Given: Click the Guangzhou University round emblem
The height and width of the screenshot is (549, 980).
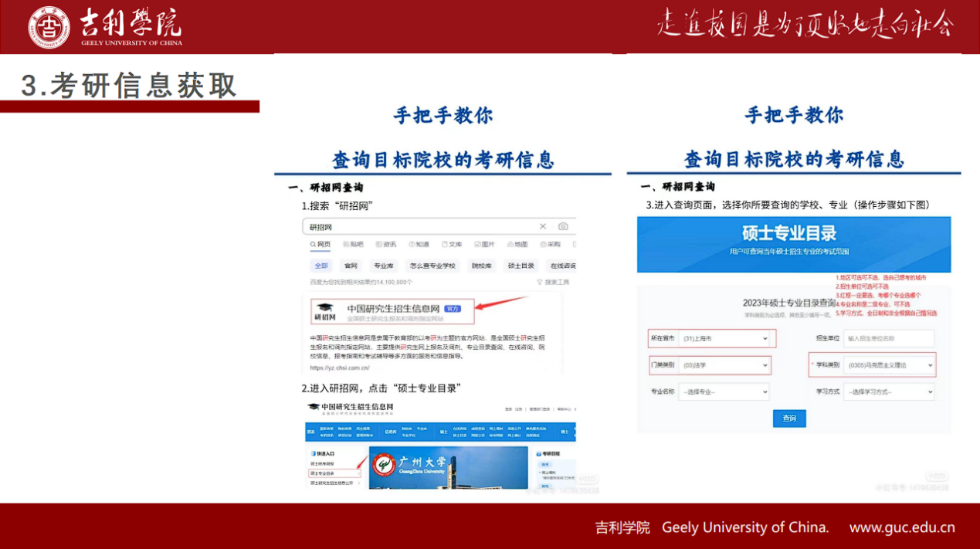Looking at the screenshot, I should coord(384,464).
